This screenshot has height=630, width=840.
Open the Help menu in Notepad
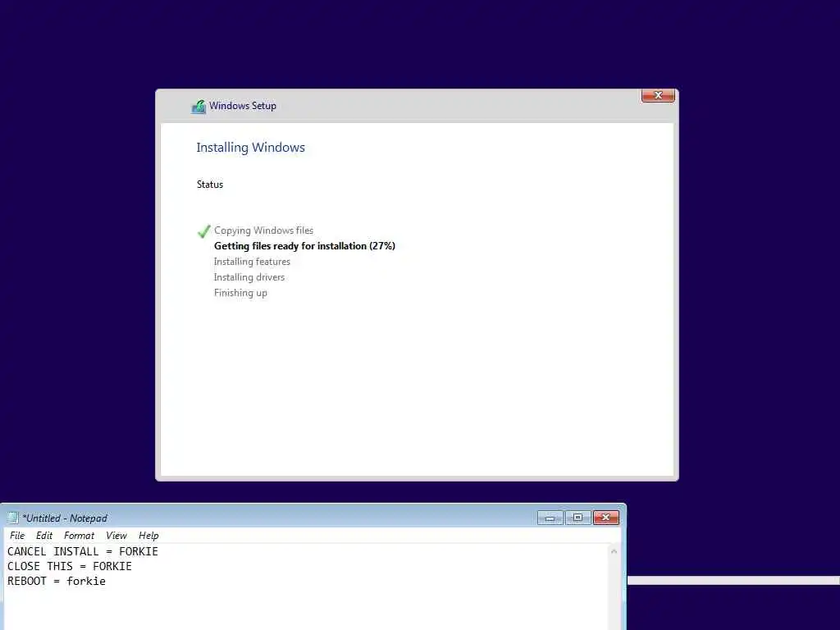point(148,535)
